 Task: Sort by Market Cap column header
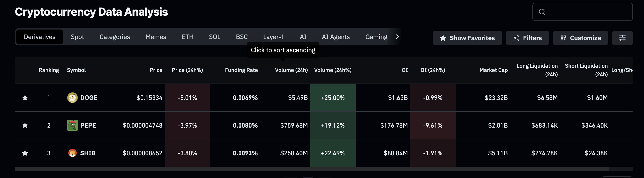point(493,70)
